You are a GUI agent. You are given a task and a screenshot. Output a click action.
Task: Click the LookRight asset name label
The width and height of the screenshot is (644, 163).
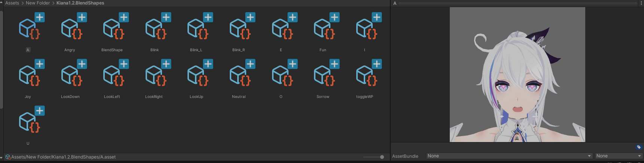(154, 97)
